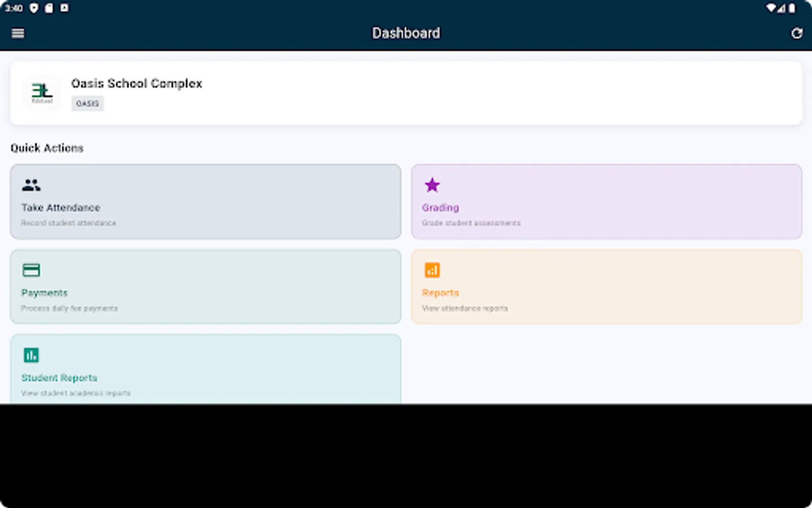Click the Oasis School Complex title
The width and height of the screenshot is (812, 508).
point(136,84)
